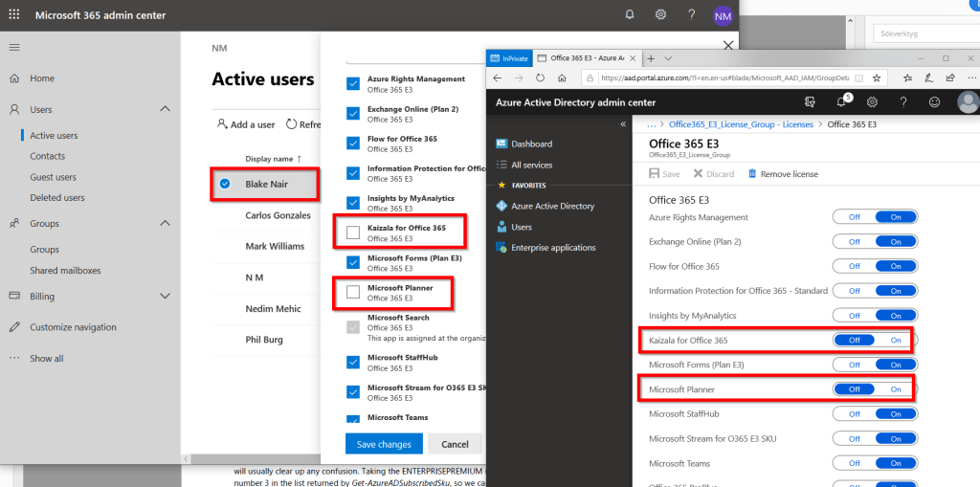Check Kaizala for Office 365 checkbox
This screenshot has width=980, height=487.
[x=353, y=232]
